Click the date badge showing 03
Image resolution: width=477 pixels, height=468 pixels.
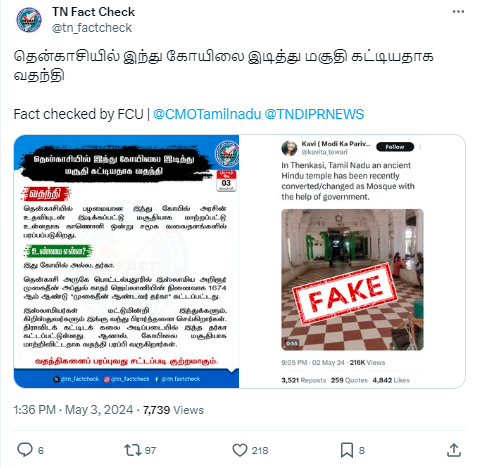(226, 181)
